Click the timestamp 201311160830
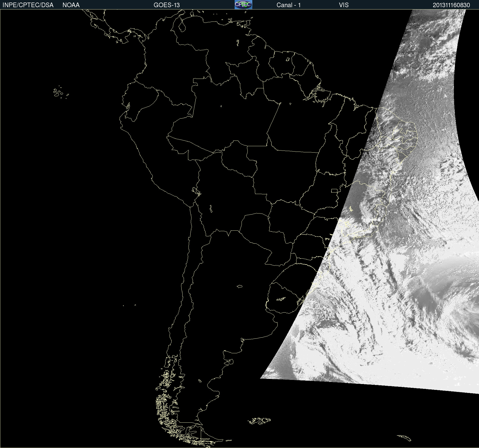 [x=451, y=5]
